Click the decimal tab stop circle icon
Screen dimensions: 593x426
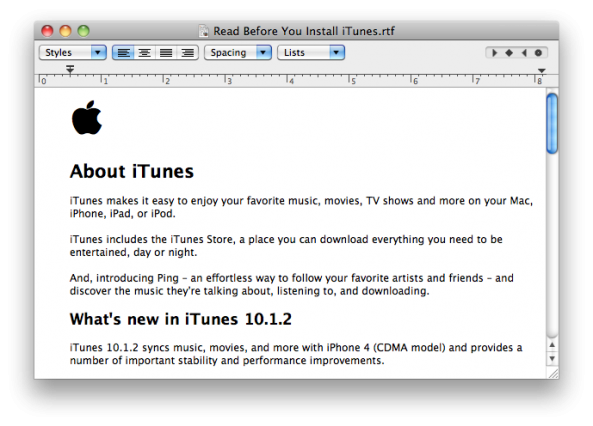(x=538, y=53)
